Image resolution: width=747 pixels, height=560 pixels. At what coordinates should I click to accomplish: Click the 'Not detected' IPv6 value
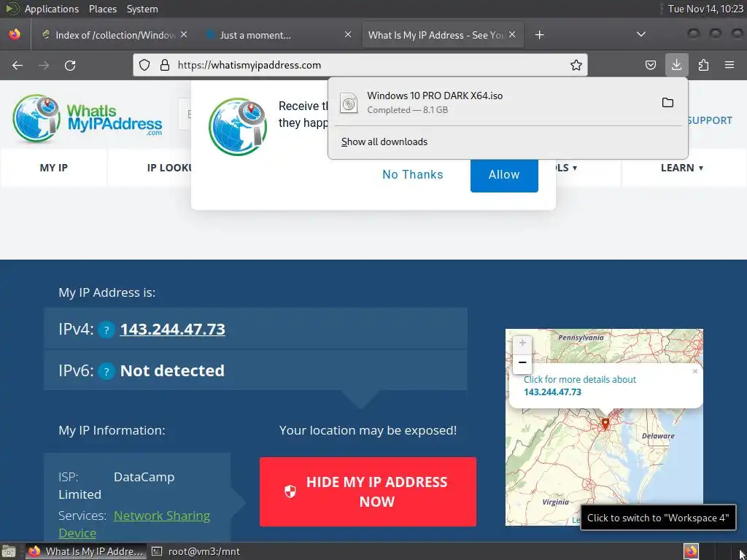point(172,370)
